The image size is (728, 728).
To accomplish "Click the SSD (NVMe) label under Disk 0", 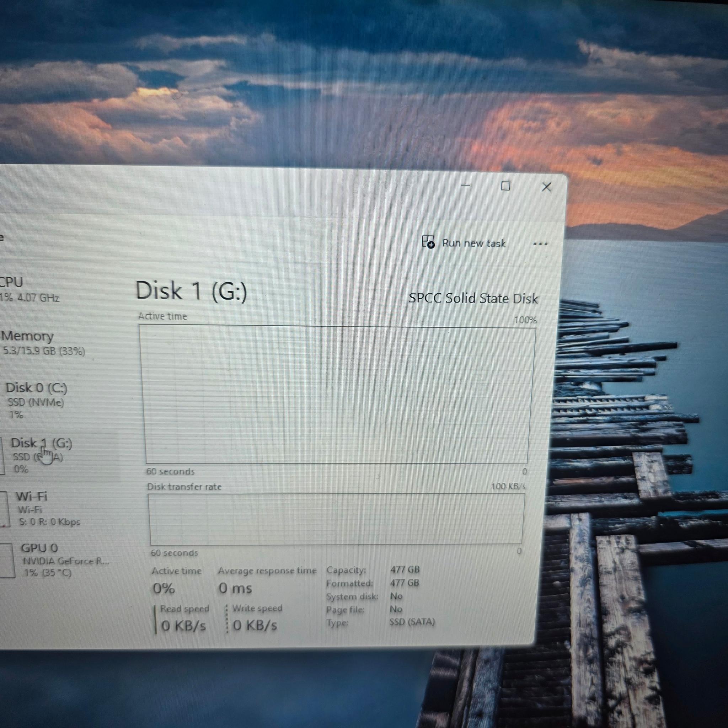I will coord(36,402).
